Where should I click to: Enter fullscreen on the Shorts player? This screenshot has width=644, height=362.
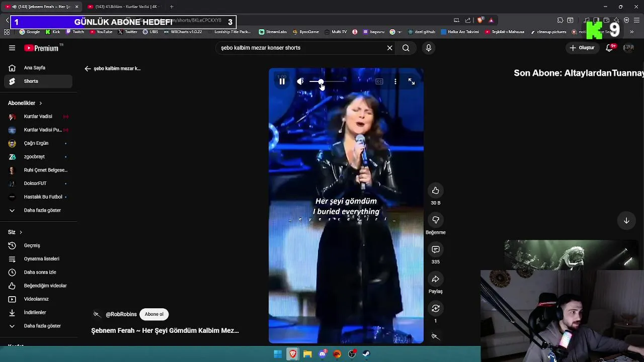point(412,81)
